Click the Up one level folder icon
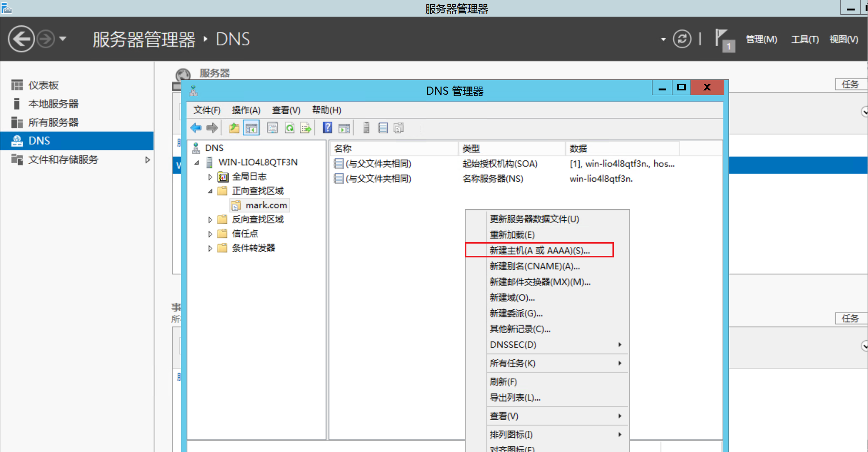868x452 pixels. point(234,128)
